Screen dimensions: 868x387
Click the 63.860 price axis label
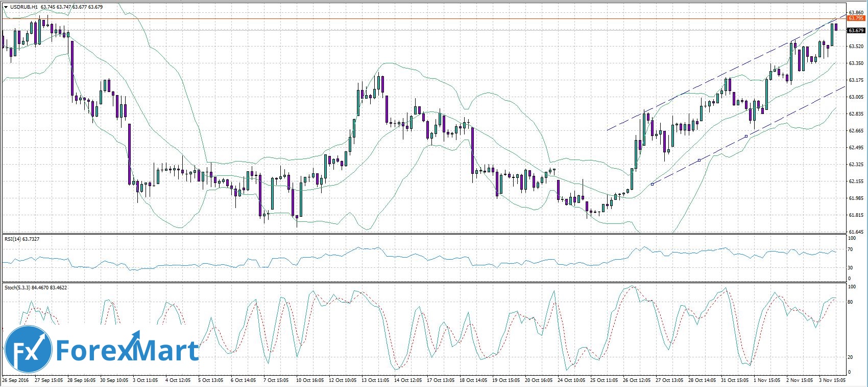(x=856, y=12)
